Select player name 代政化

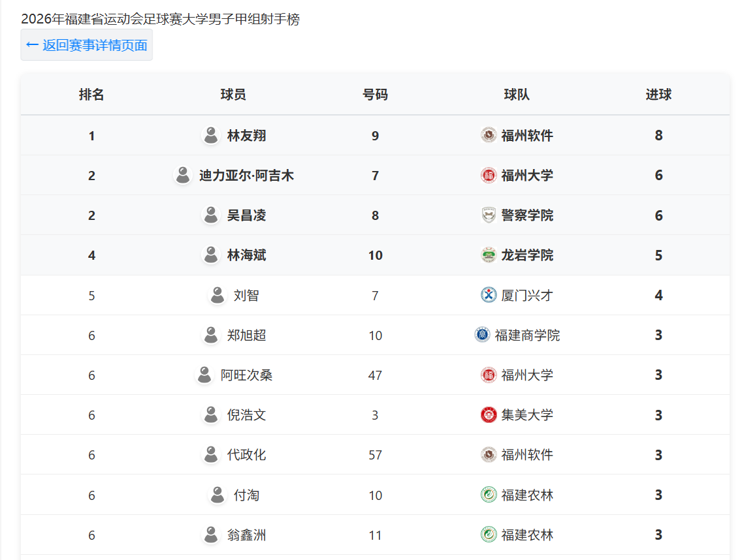pos(246,455)
